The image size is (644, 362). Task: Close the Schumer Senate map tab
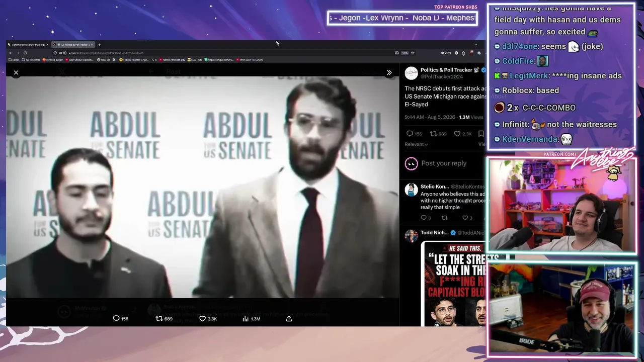(46, 45)
